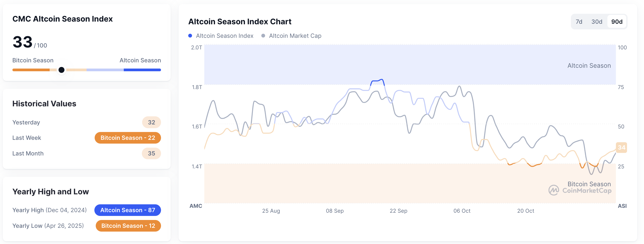Click the Yesterday value 32 badge
The height and width of the screenshot is (244, 644).
(x=151, y=122)
